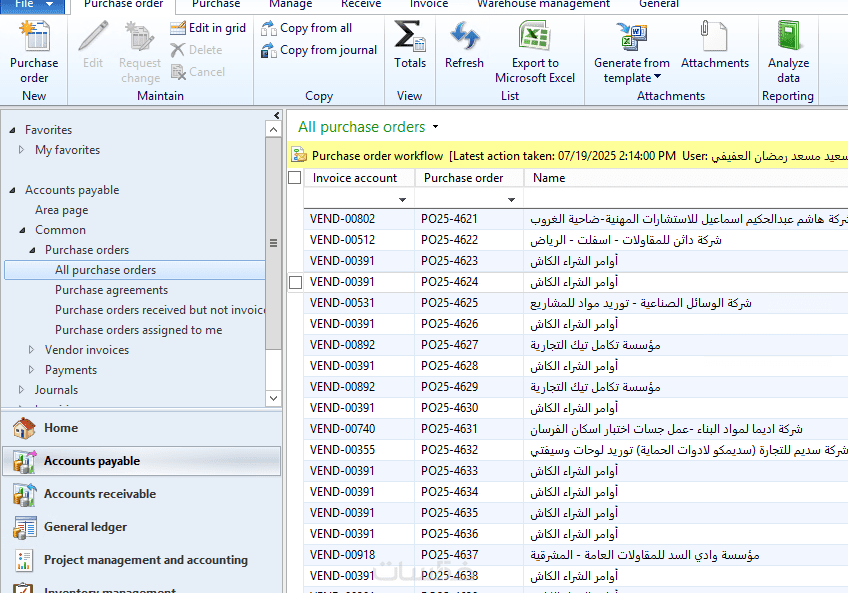Screen dimensions: 848x593
Task: Collapse the navigation pane arrow
Action: click(276, 115)
